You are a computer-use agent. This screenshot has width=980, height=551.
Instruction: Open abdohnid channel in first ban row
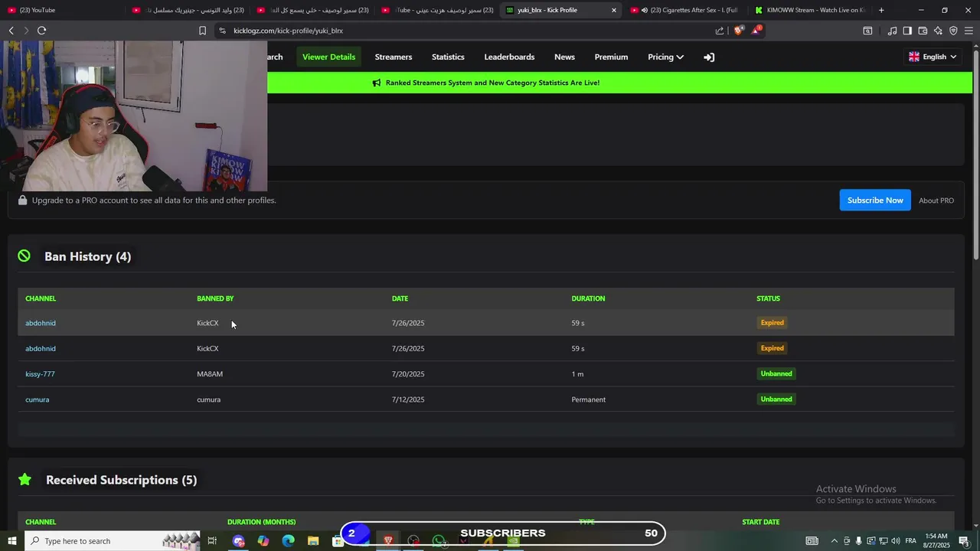(x=41, y=323)
